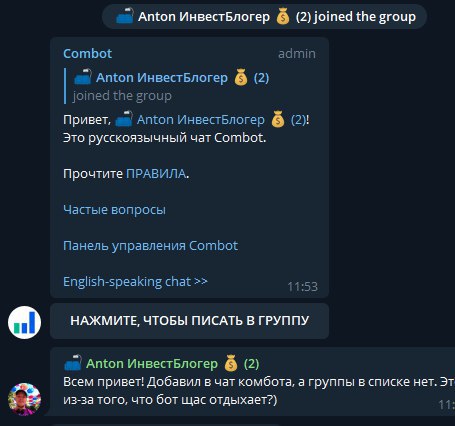Open the ПРАВИЛА rules link
The width and height of the screenshot is (455, 426).
point(156,174)
